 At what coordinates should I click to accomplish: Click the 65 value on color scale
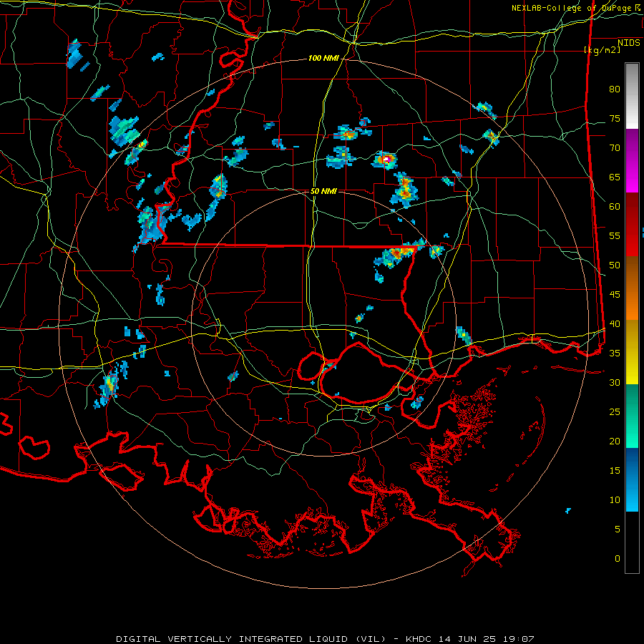coord(615,177)
